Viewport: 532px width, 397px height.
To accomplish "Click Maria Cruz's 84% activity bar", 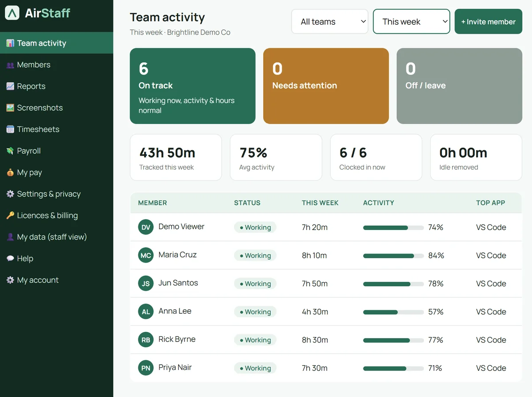I will tap(393, 256).
